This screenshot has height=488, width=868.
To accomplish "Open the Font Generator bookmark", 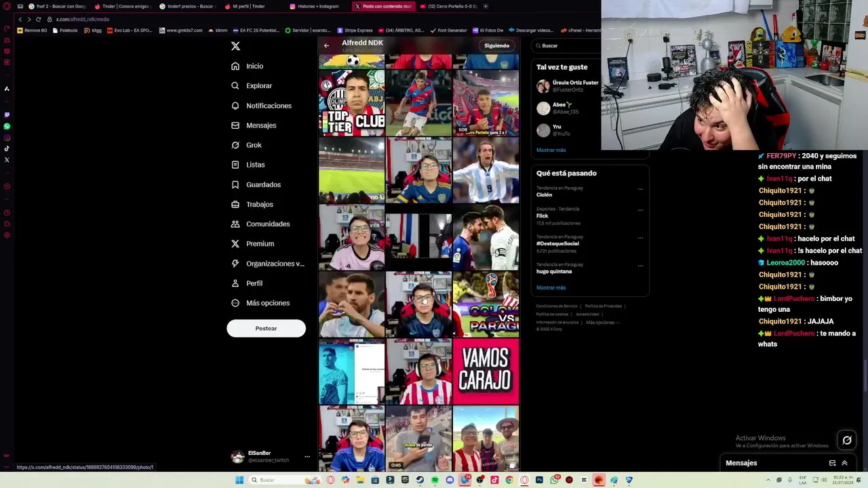I will pyautogui.click(x=449, y=30).
